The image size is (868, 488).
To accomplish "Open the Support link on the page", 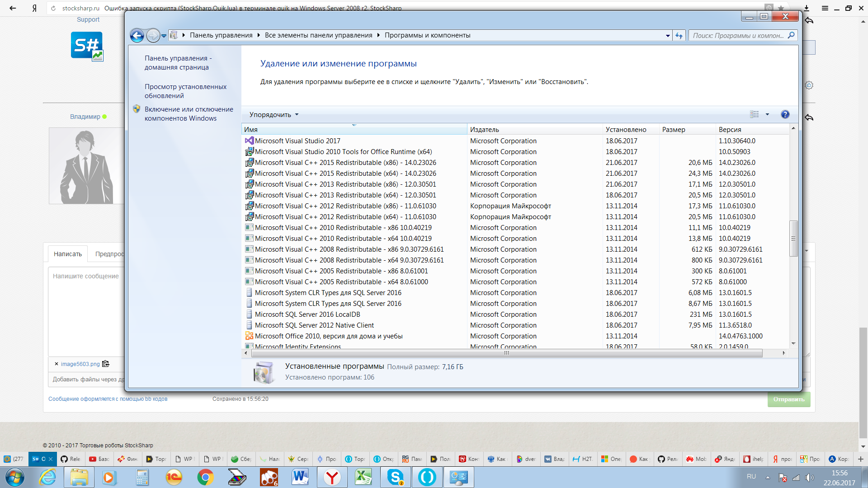I will pyautogui.click(x=88, y=19).
